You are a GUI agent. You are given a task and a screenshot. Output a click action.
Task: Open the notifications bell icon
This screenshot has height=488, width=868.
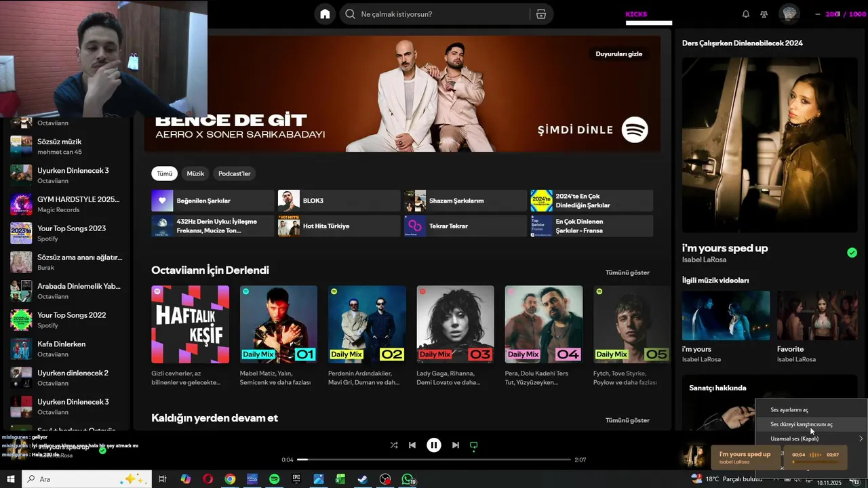coord(746,14)
